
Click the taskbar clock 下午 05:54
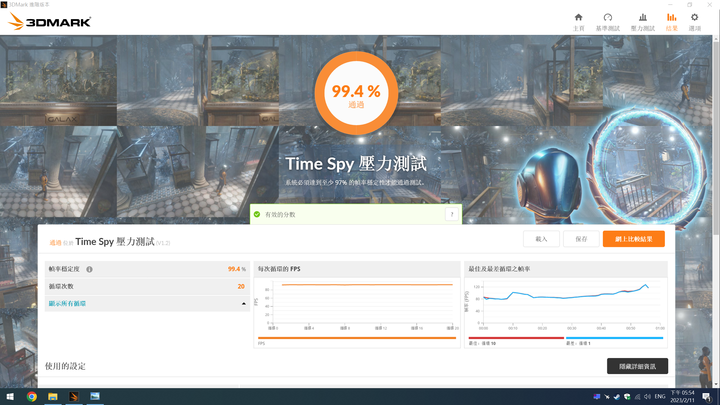[x=682, y=397]
